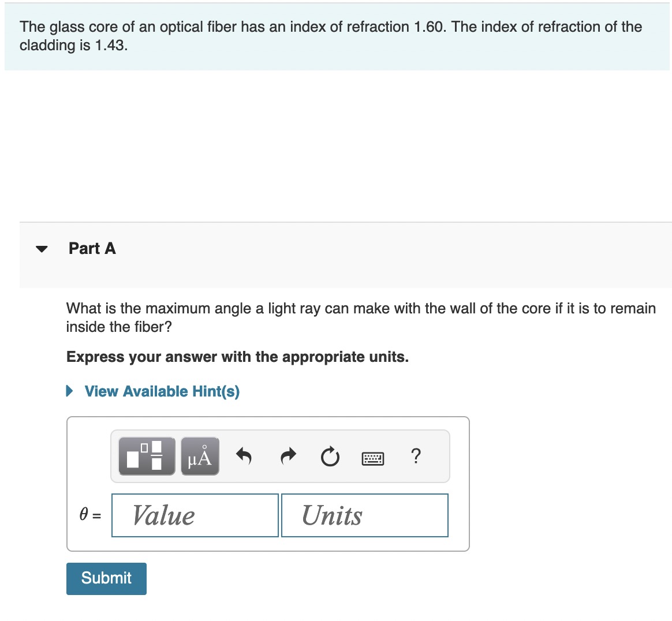Click the redo arrow in the equation toolbar
This screenshot has width=672, height=621.
pos(287,456)
